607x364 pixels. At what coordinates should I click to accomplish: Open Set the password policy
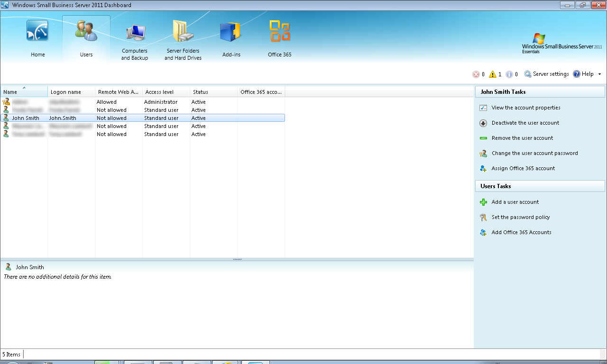click(521, 218)
